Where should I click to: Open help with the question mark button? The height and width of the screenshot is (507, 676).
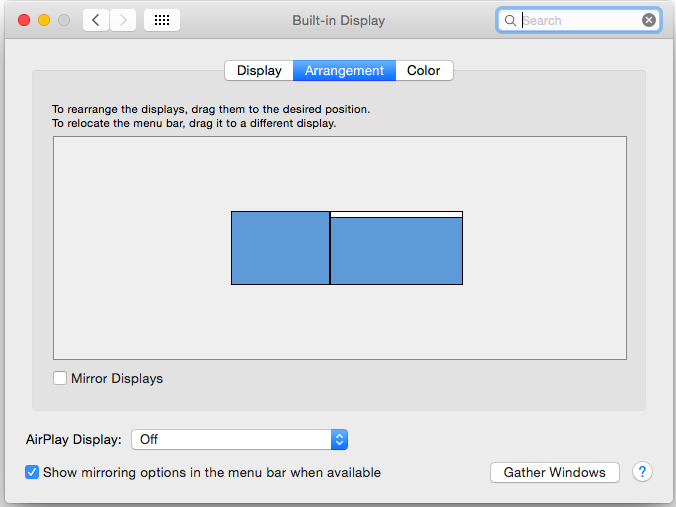click(x=643, y=472)
